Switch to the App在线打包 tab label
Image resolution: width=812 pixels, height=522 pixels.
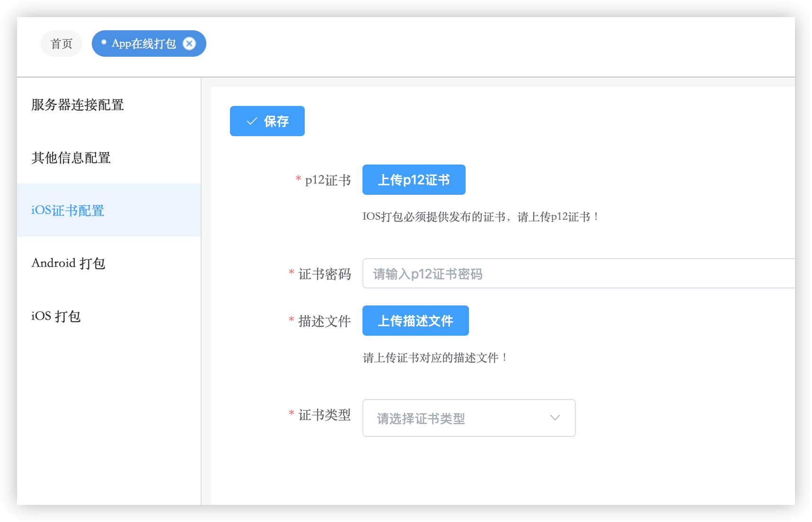pos(144,43)
